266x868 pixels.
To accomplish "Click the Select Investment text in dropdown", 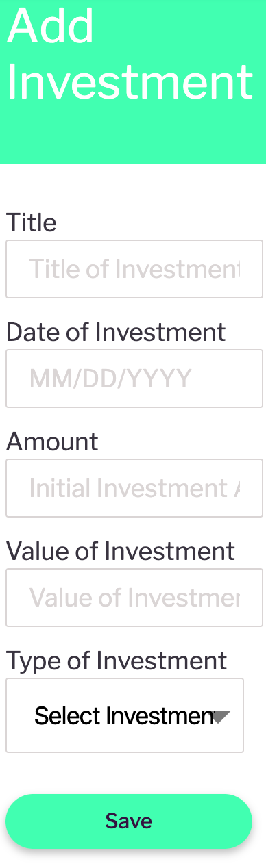I will pyautogui.click(x=123, y=716).
